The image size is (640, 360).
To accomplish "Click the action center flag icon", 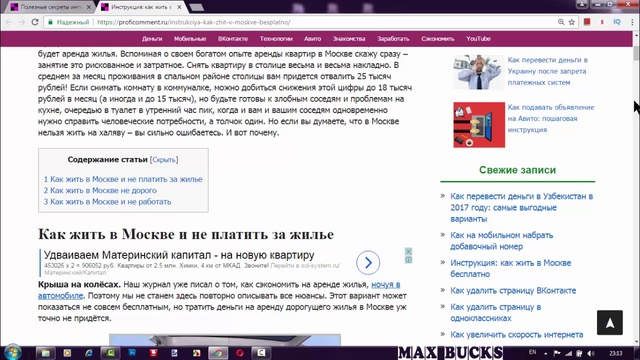I will click(557, 353).
